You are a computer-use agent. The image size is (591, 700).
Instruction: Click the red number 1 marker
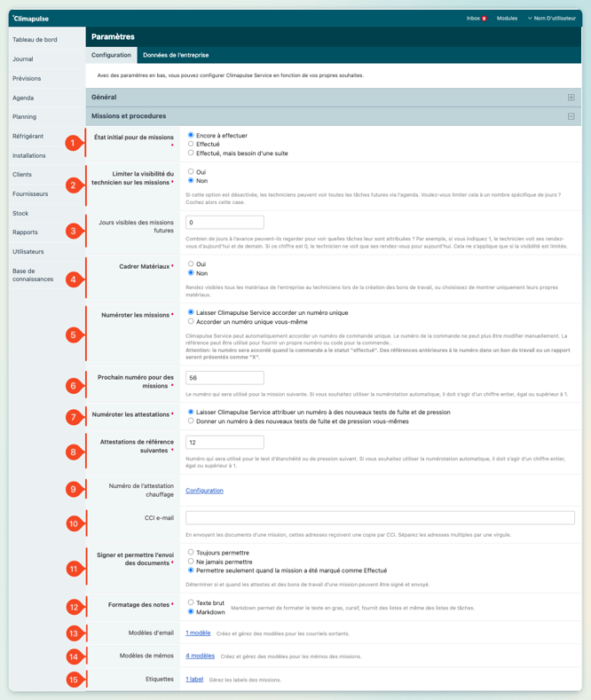click(73, 142)
